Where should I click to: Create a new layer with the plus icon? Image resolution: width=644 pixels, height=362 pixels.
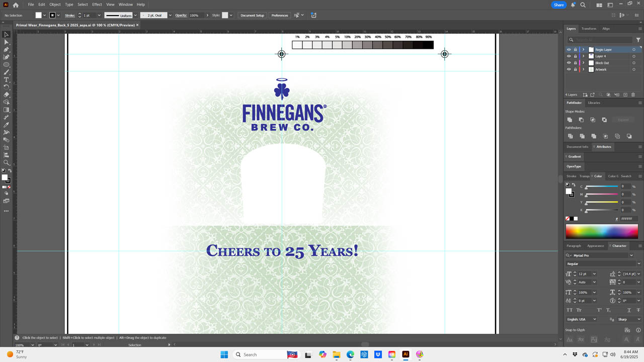(625, 95)
